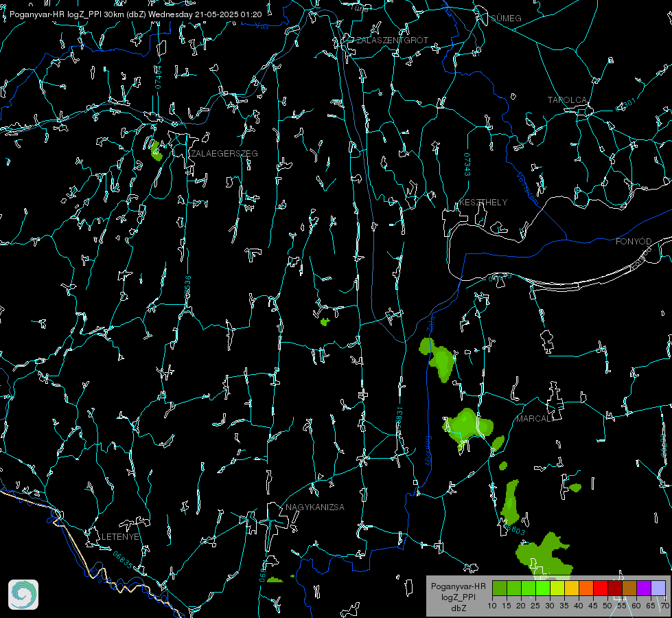This screenshot has height=618, width=672.
Task: Select the 55–60 dBZ brown swatch
Action: point(629,588)
